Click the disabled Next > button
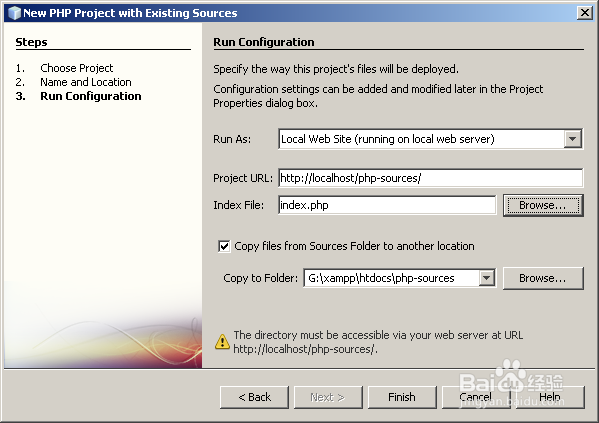This screenshot has width=599, height=423. [328, 397]
